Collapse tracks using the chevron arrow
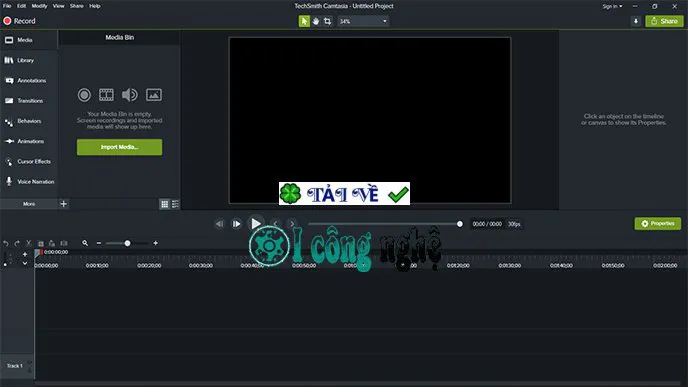This screenshot has width=688, height=387. (x=25, y=263)
